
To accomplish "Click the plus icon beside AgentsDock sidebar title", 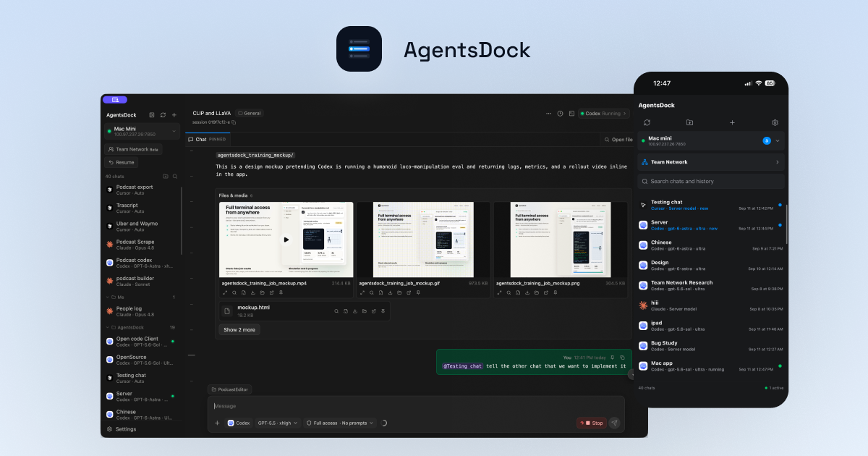I will (174, 115).
